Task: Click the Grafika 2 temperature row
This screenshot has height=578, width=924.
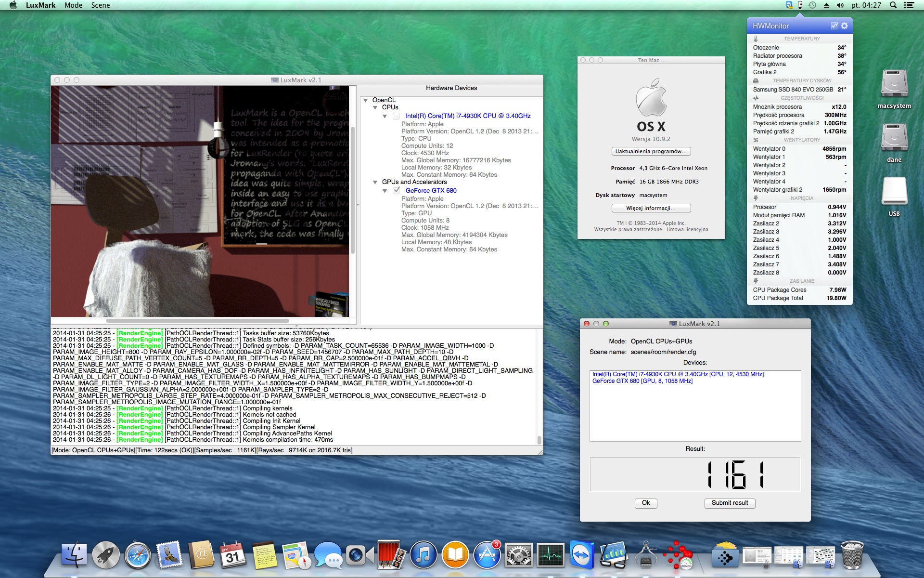Action: (x=799, y=72)
